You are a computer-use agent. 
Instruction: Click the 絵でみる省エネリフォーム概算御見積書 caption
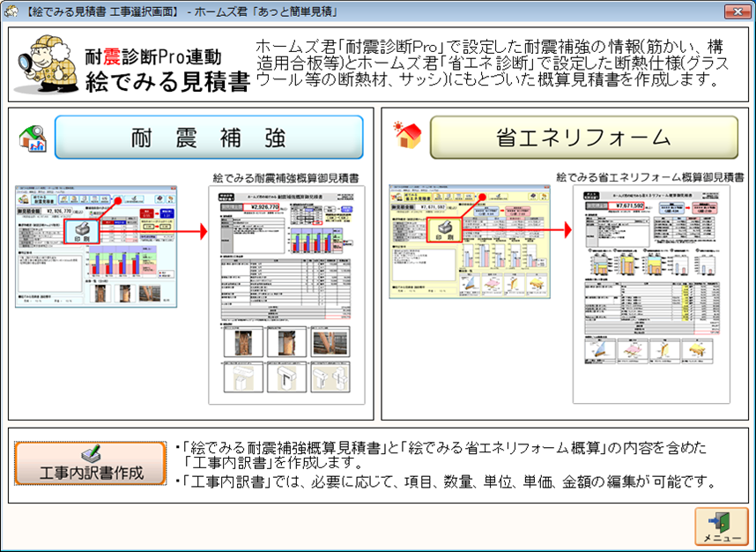[650, 177]
